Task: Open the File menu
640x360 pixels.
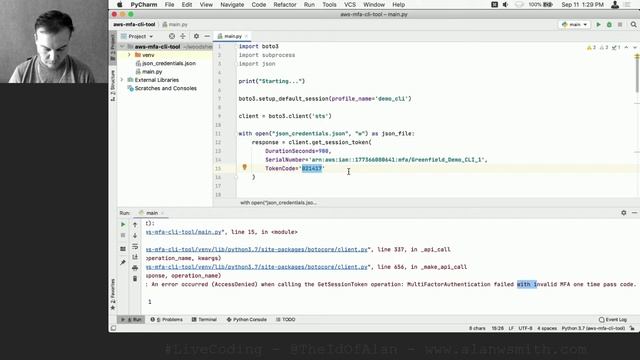Action: pyautogui.click(x=169, y=4)
